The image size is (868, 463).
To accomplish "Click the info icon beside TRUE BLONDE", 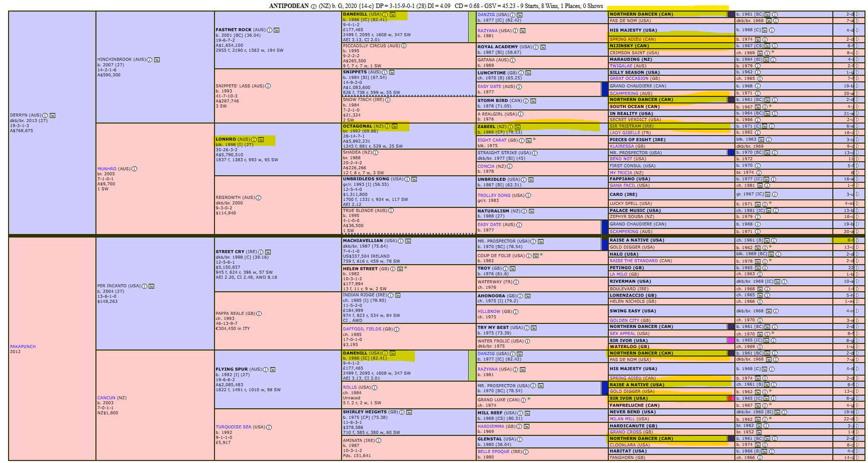I will [x=391, y=211].
